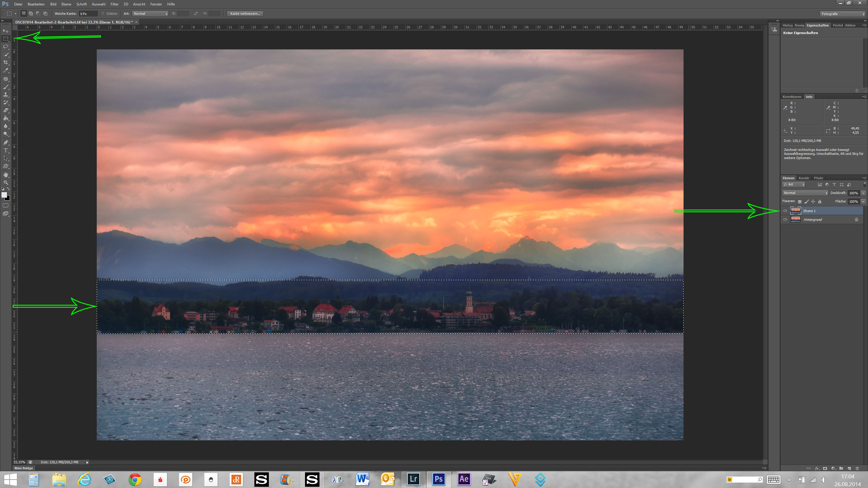The image size is (868, 488).
Task: Select the Eyedropper tool
Action: point(6,70)
